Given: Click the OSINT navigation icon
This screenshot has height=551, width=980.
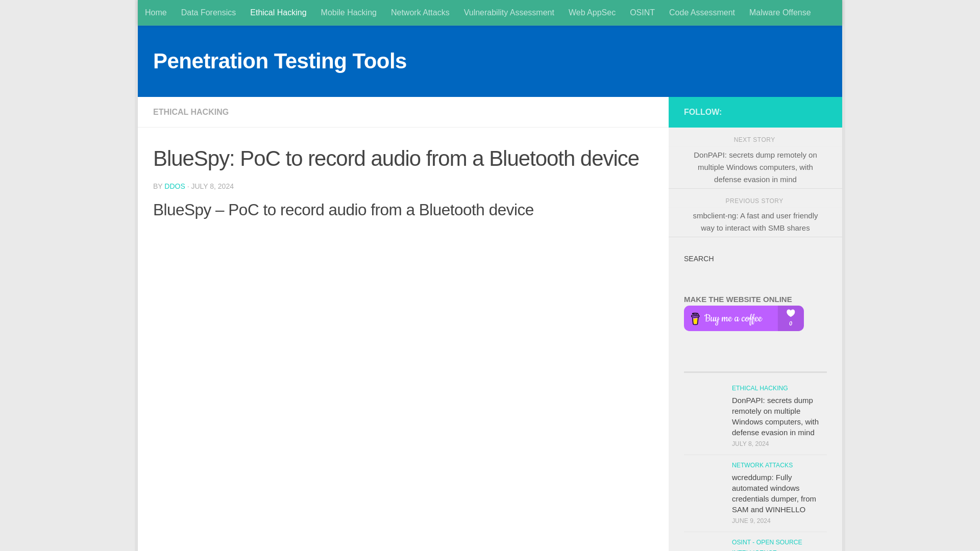Looking at the screenshot, I should pyautogui.click(x=642, y=12).
